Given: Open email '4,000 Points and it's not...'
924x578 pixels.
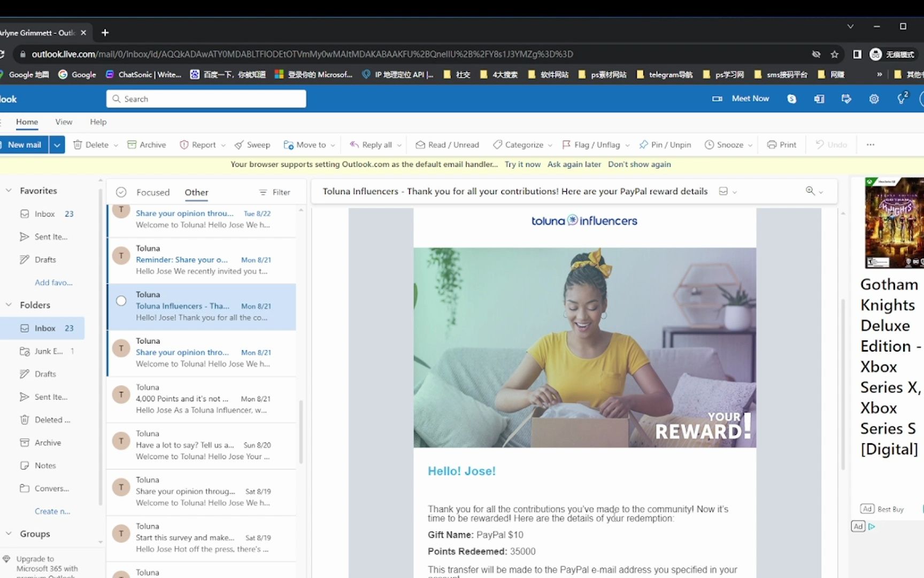Looking at the screenshot, I should [201, 399].
